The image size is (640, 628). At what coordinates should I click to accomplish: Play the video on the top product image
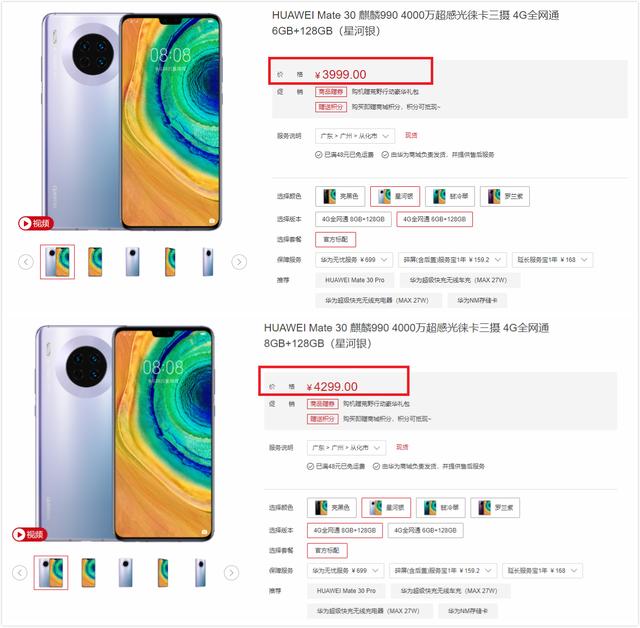pos(36,223)
